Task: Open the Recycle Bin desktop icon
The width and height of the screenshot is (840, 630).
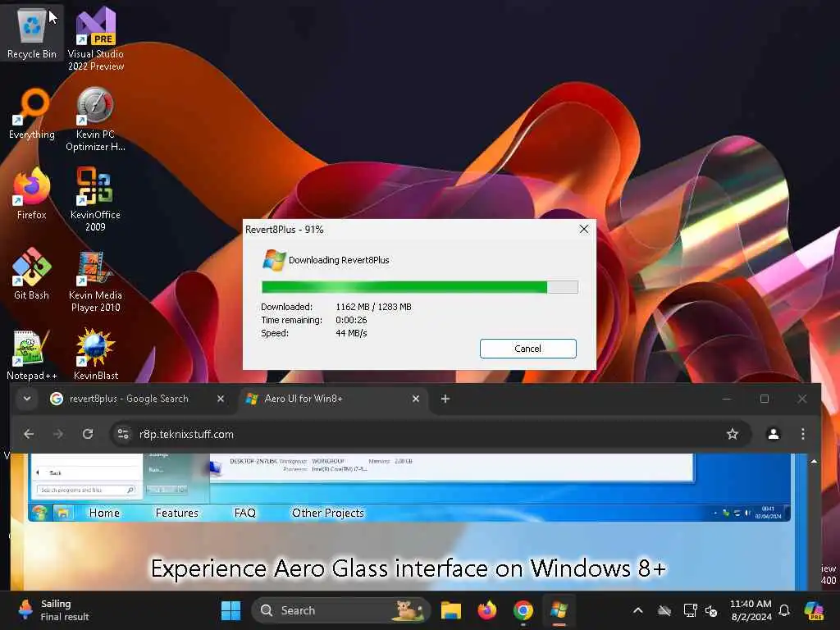Action: click(32, 33)
